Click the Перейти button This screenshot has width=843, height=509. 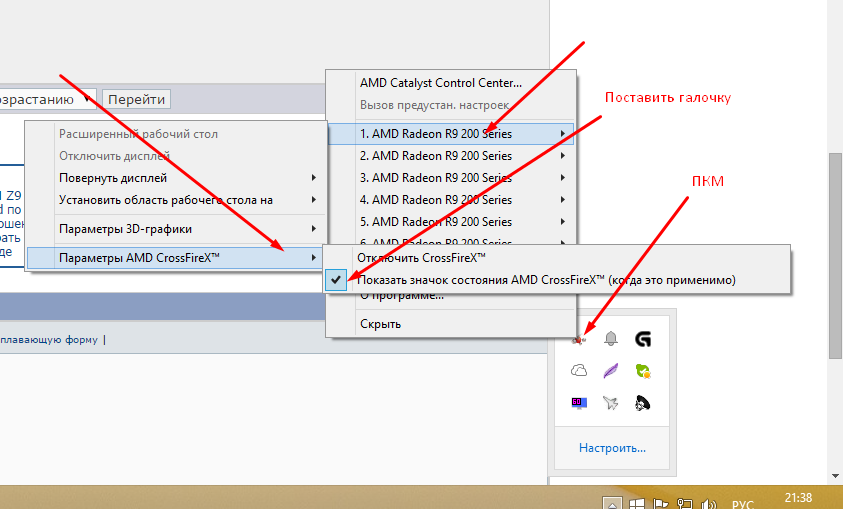coord(137,99)
